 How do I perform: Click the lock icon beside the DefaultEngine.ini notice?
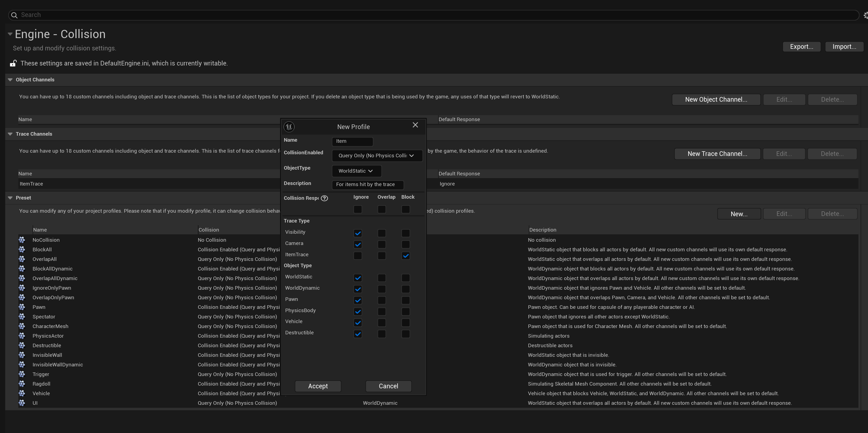click(x=13, y=63)
